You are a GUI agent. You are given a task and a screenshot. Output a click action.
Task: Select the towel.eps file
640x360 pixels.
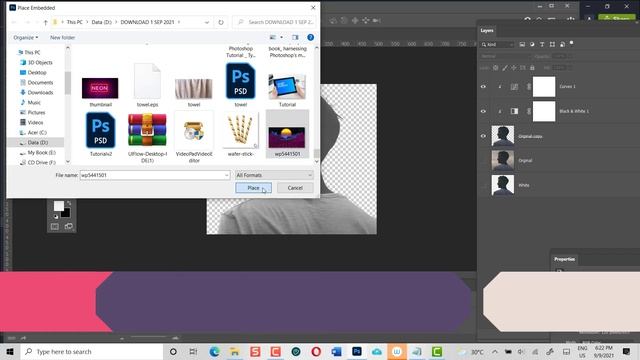[x=147, y=85]
